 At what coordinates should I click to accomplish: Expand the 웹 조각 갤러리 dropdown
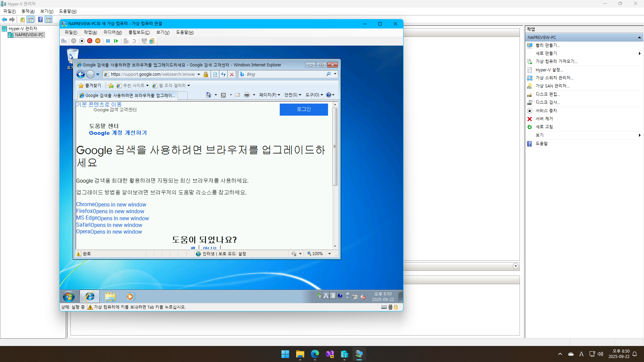[189, 85]
